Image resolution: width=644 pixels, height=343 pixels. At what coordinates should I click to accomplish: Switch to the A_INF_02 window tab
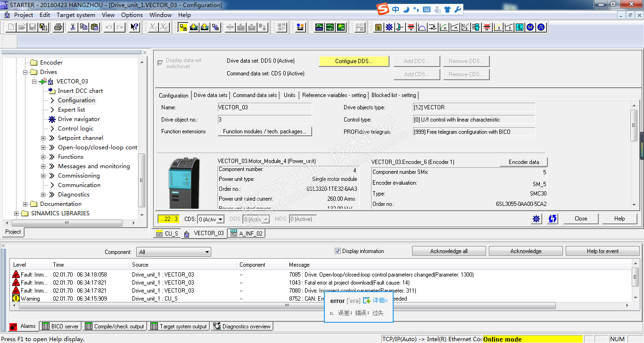[246, 234]
